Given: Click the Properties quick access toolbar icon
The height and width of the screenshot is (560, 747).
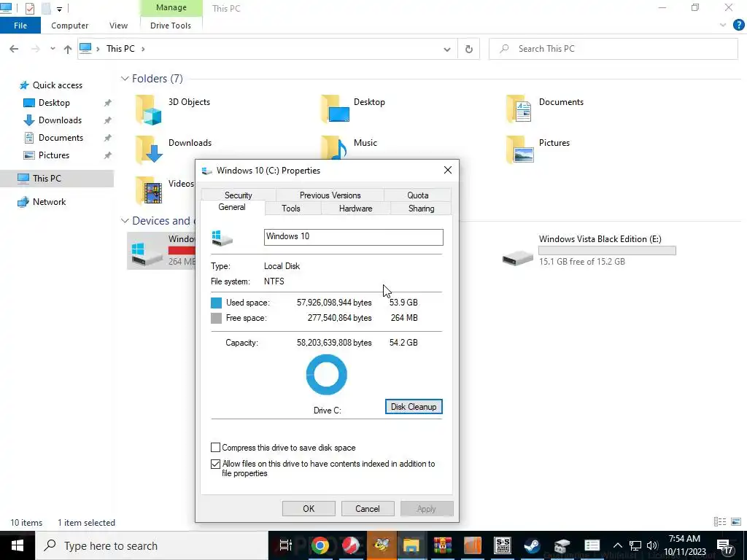Looking at the screenshot, I should [29, 8].
